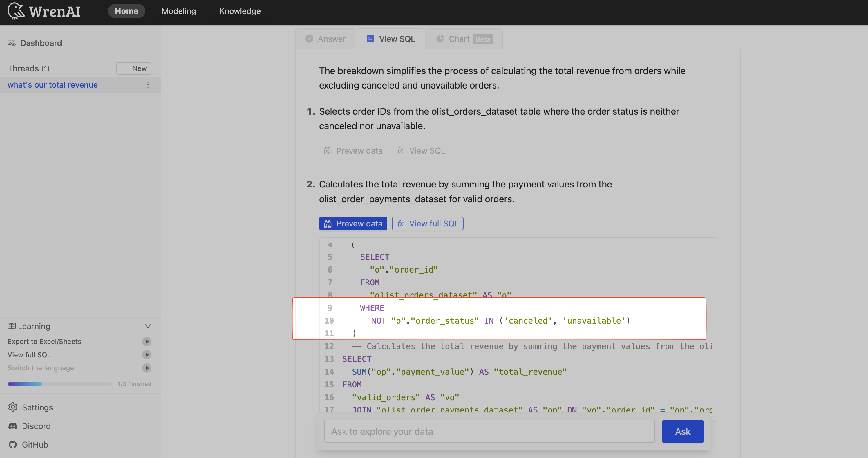Click View full SQL button for step 2
Image resolution: width=868 pixels, height=458 pixels.
pyautogui.click(x=428, y=223)
